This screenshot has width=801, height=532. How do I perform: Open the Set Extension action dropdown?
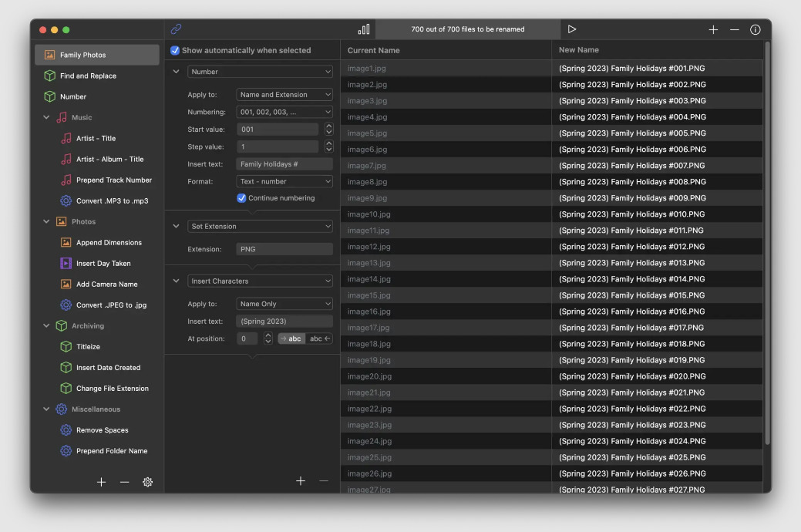260,227
